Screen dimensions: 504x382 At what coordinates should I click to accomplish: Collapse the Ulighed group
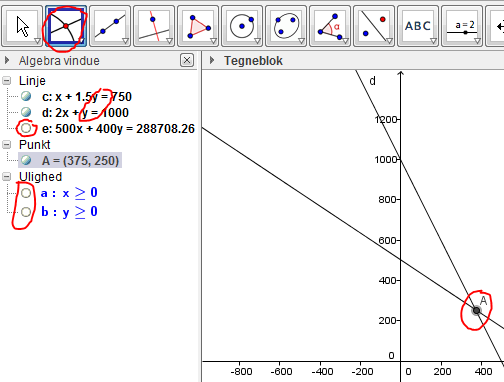7,177
